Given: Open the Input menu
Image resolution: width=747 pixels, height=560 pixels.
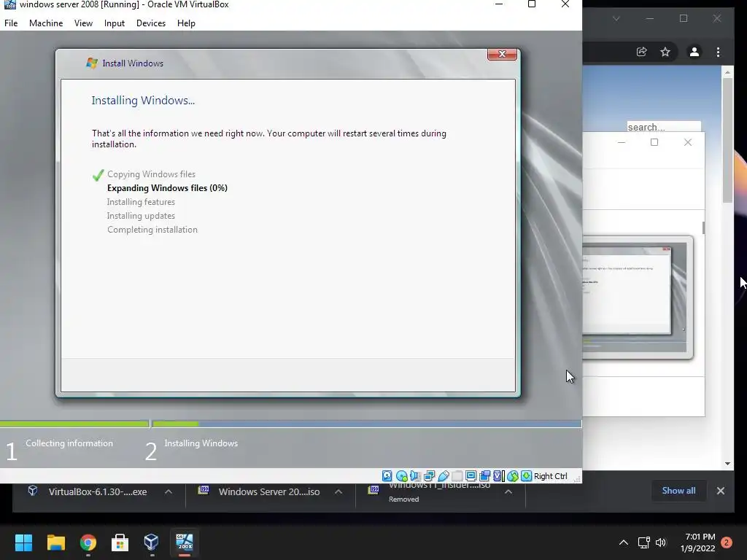Looking at the screenshot, I should click(x=115, y=23).
